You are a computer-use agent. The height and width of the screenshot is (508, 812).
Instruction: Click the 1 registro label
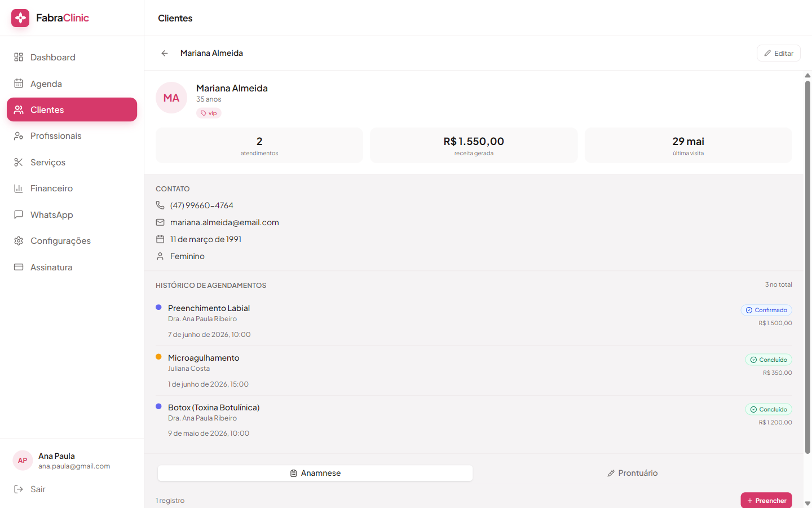pyautogui.click(x=170, y=501)
